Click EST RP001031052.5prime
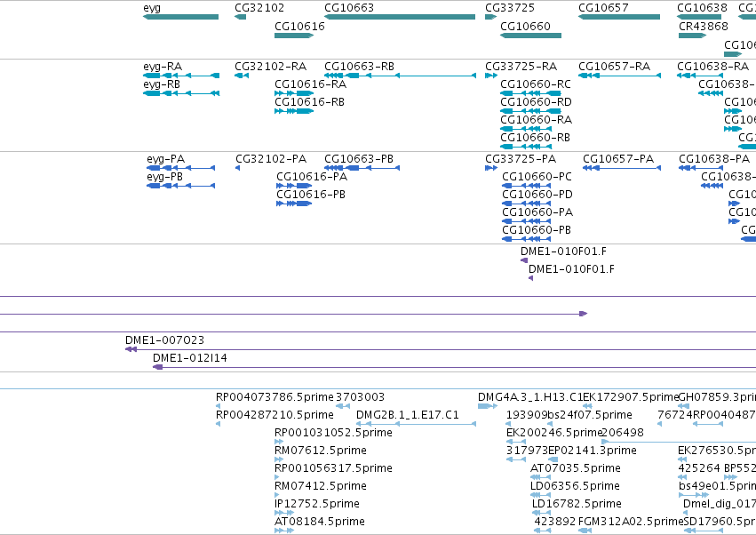The image size is (756, 535). pyautogui.click(x=334, y=433)
